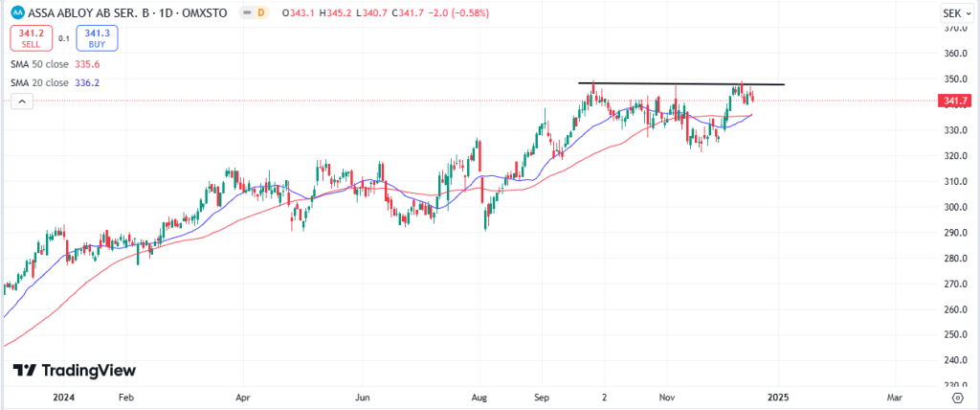Image resolution: width=980 pixels, height=410 pixels.
Task: Click the red 341.7 current price label
Action: (957, 101)
